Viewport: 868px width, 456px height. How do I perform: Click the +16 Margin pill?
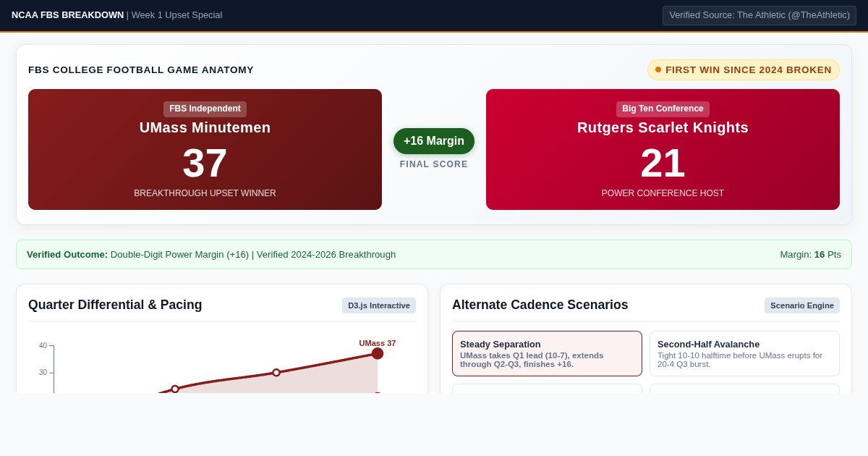434,141
